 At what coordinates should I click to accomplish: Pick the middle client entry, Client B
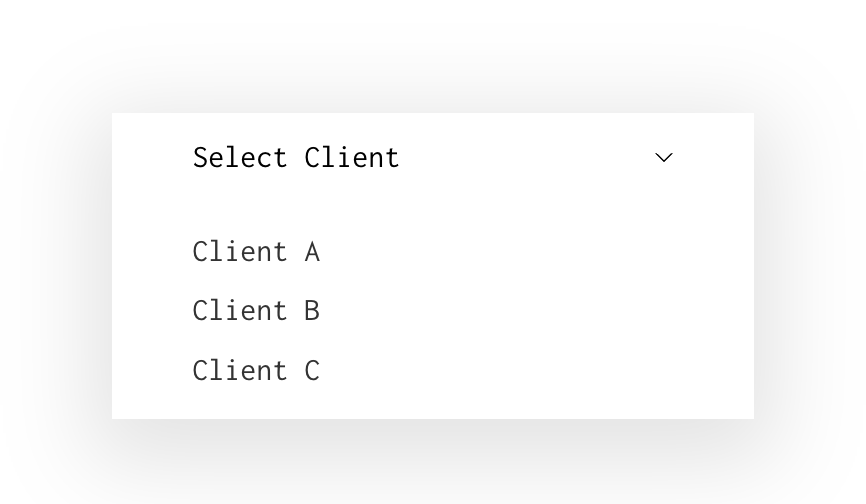[x=256, y=311]
